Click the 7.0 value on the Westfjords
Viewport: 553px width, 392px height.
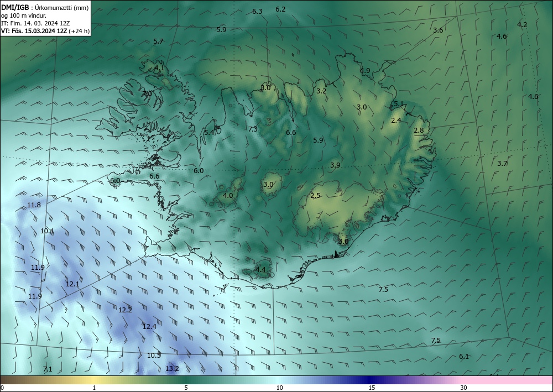tap(147, 94)
